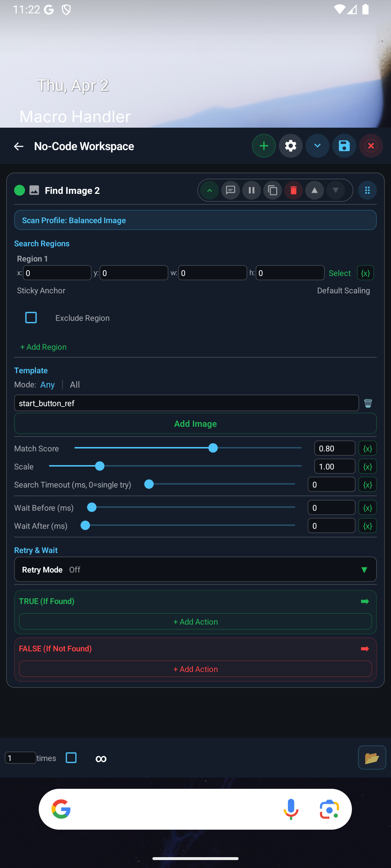Select template mode Any
391x868 pixels.
(x=47, y=384)
